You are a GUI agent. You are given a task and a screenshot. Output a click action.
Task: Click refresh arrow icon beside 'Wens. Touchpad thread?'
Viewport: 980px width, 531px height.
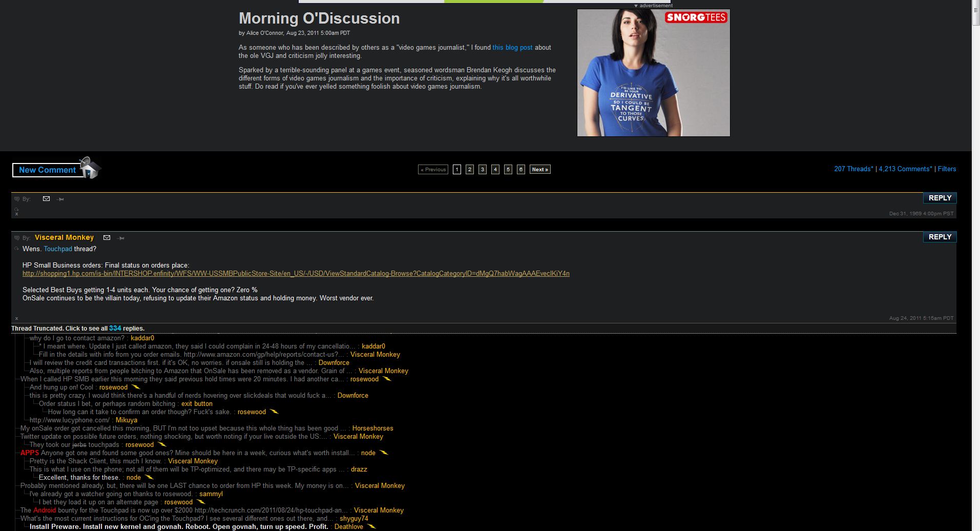coord(17,249)
